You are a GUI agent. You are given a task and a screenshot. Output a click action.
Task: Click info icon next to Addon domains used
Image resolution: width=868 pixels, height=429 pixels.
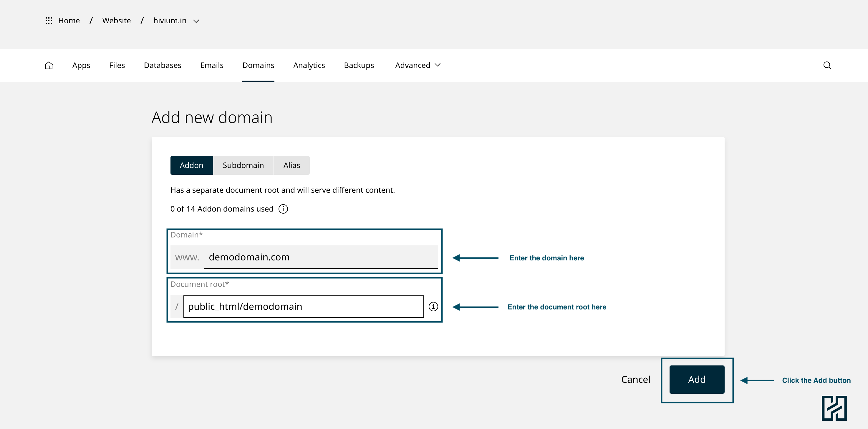[x=283, y=209]
